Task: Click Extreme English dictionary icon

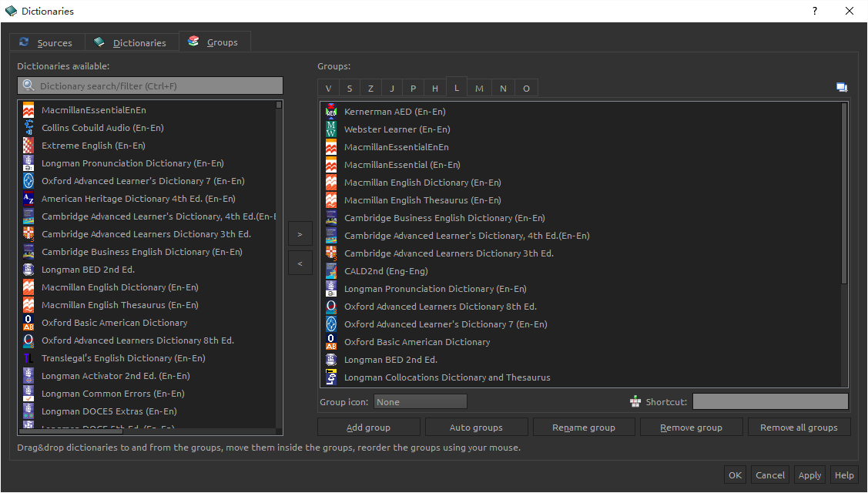Action: [x=28, y=146]
